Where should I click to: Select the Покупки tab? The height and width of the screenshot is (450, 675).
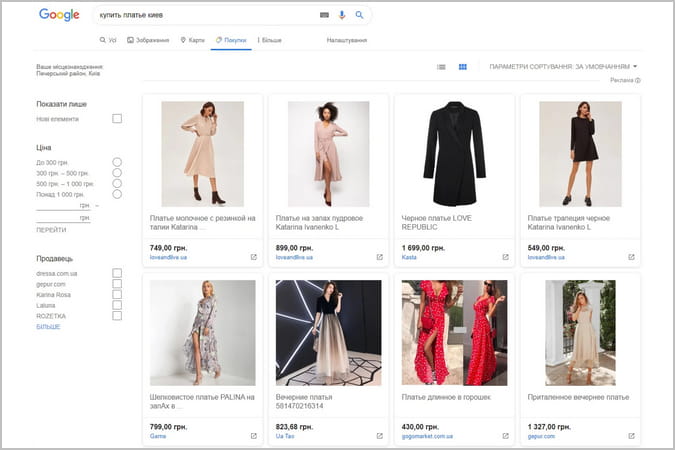coord(231,40)
